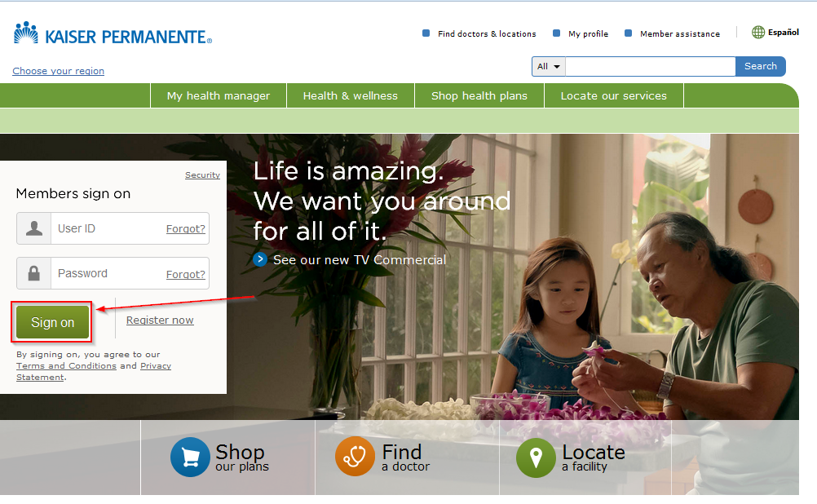Click Shop our plans text
The height and width of the screenshot is (504, 817).
point(242,457)
